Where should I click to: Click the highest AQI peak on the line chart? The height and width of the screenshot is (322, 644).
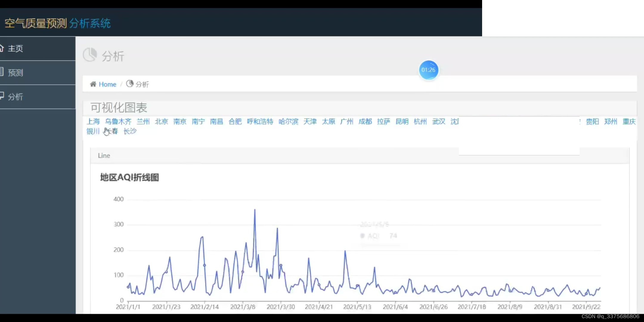pyautogui.click(x=255, y=210)
